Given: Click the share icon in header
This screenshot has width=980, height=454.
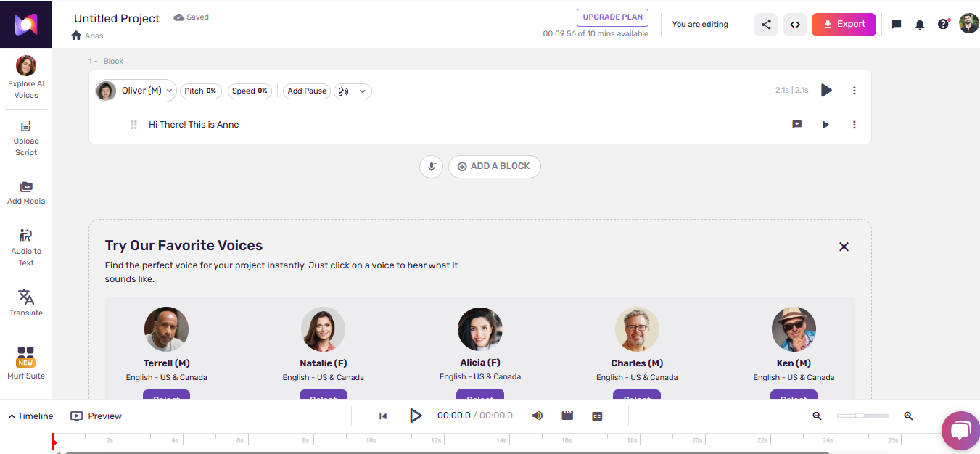Looking at the screenshot, I should coord(766,25).
